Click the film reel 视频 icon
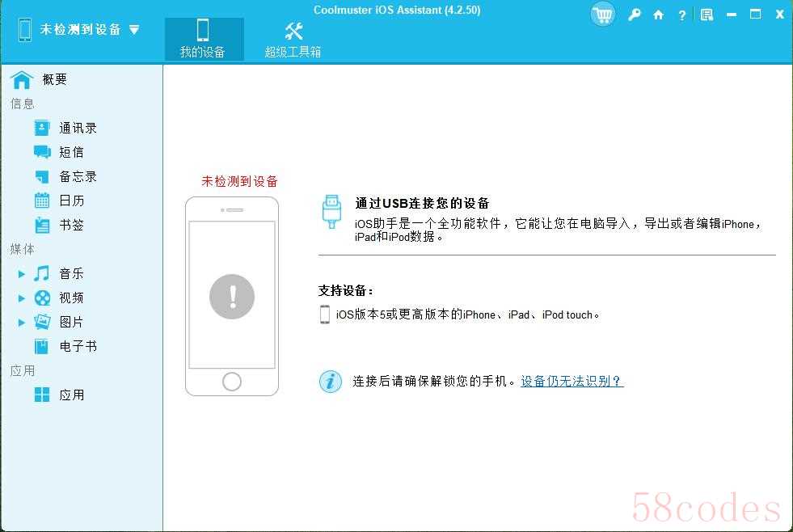Screen dimensions: 793x532 point(42,298)
